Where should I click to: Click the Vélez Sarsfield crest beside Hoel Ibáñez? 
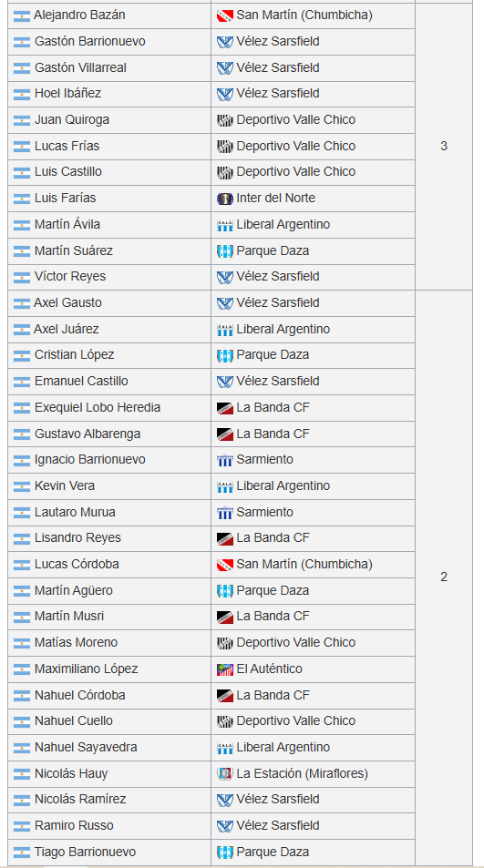225,94
